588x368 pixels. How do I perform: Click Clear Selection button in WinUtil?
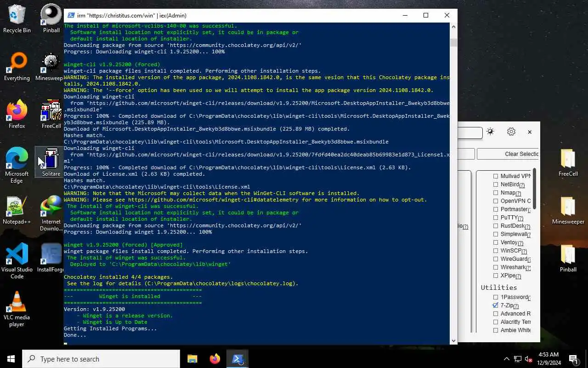(508, 154)
